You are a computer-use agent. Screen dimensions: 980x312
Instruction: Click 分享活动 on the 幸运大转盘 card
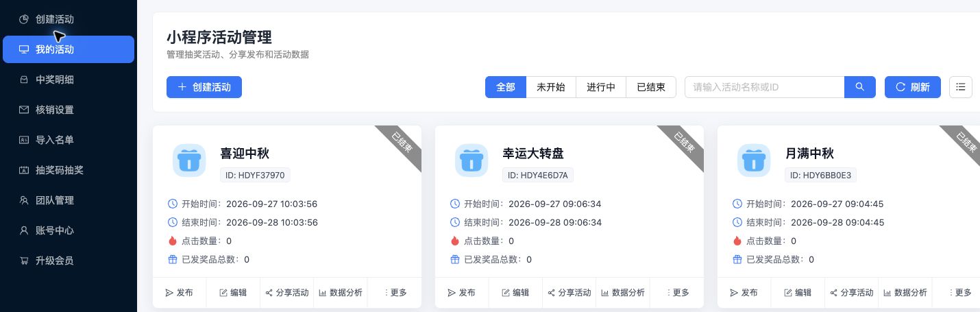tap(569, 292)
